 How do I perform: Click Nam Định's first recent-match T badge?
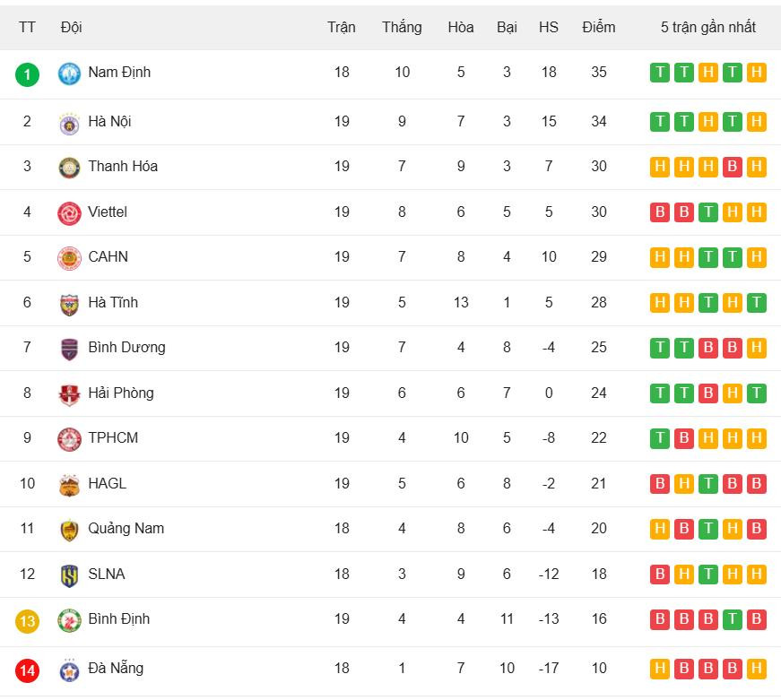659,73
